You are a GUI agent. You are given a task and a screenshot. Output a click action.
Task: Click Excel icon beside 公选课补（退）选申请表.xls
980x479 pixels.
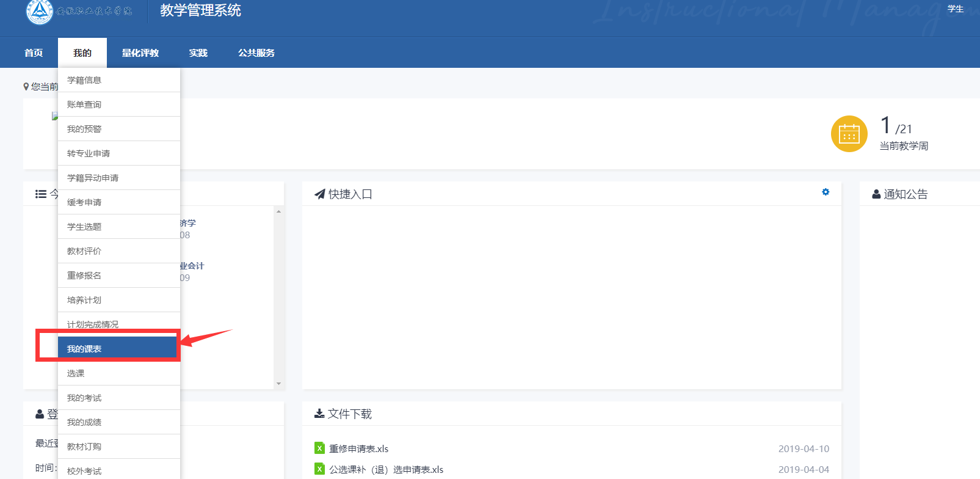click(x=319, y=469)
